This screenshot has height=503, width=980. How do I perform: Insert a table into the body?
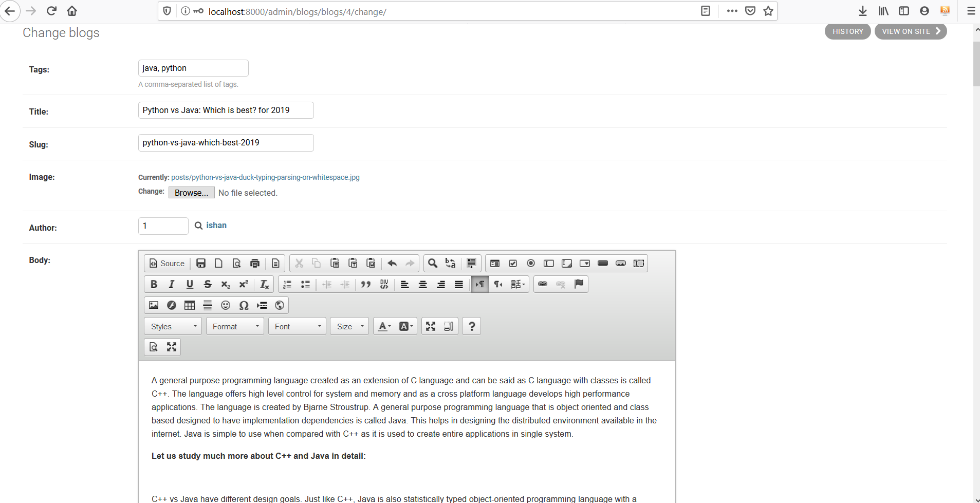(x=190, y=305)
